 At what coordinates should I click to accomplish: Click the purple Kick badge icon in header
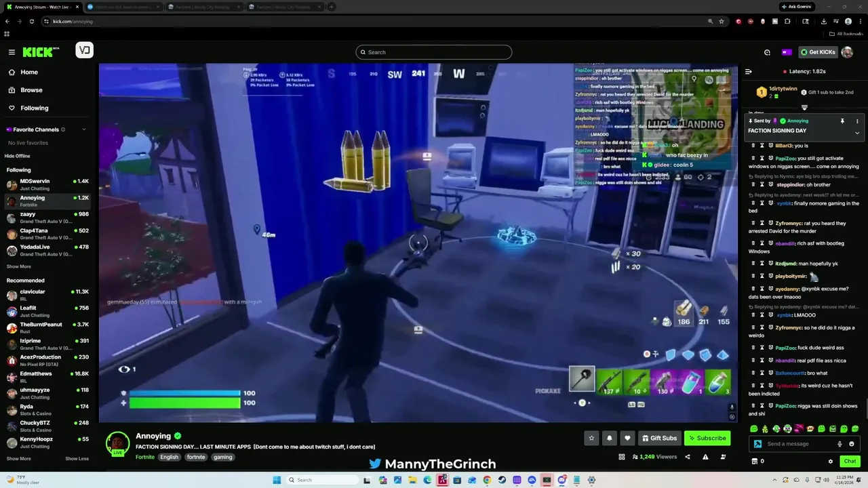click(787, 52)
